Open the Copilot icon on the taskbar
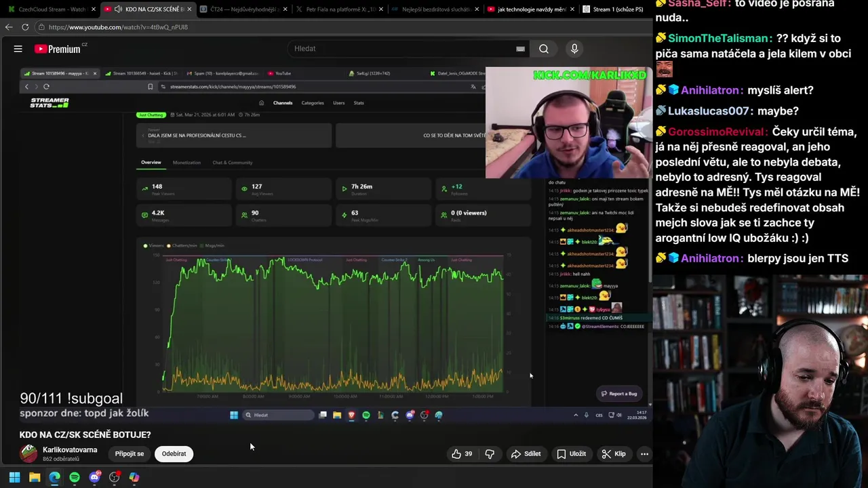Screen dimensions: 868x488 tap(134, 477)
